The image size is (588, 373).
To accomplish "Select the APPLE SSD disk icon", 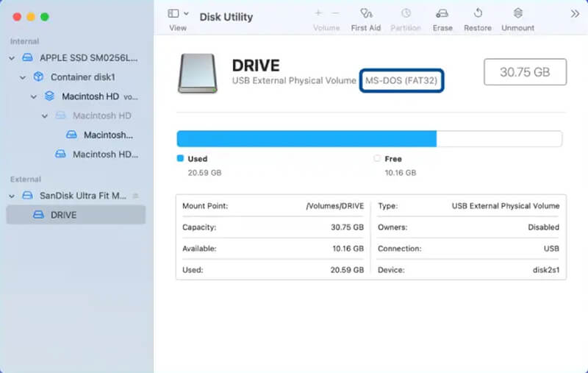I will click(27, 57).
